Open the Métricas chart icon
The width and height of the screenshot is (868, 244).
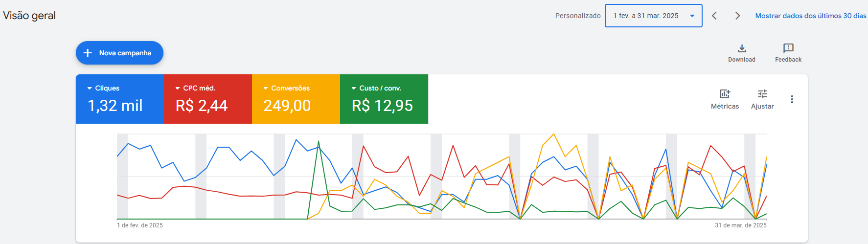[x=725, y=94]
